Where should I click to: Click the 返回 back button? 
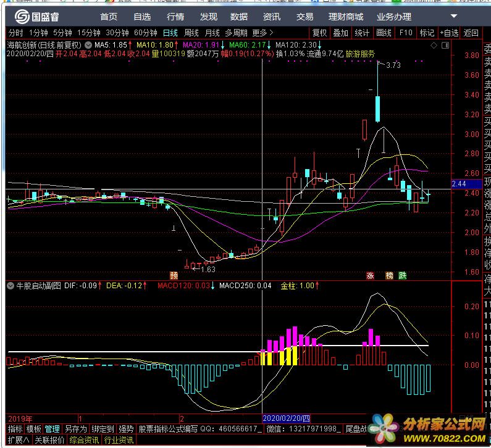point(471,33)
